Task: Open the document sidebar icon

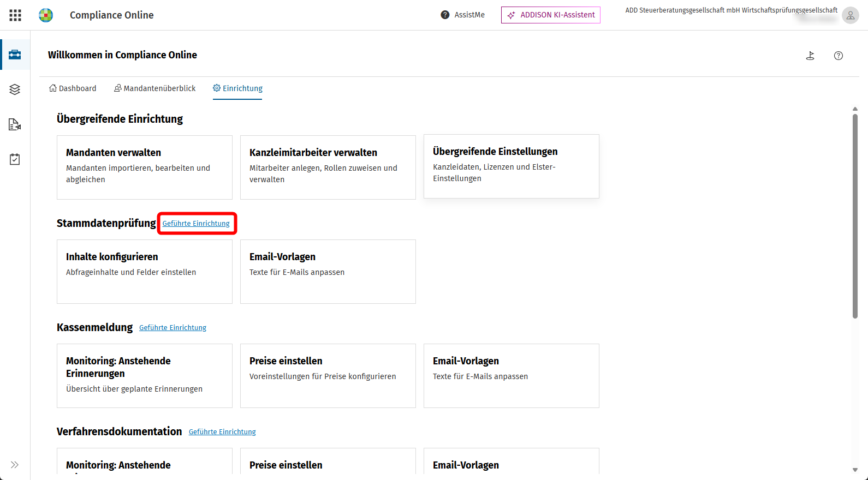Action: [15, 124]
